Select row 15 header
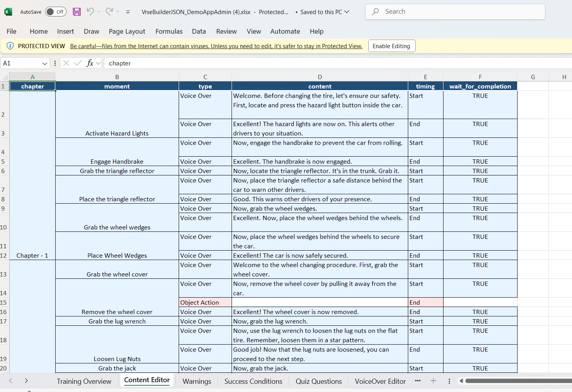The height and width of the screenshot is (392, 572). 4,302
